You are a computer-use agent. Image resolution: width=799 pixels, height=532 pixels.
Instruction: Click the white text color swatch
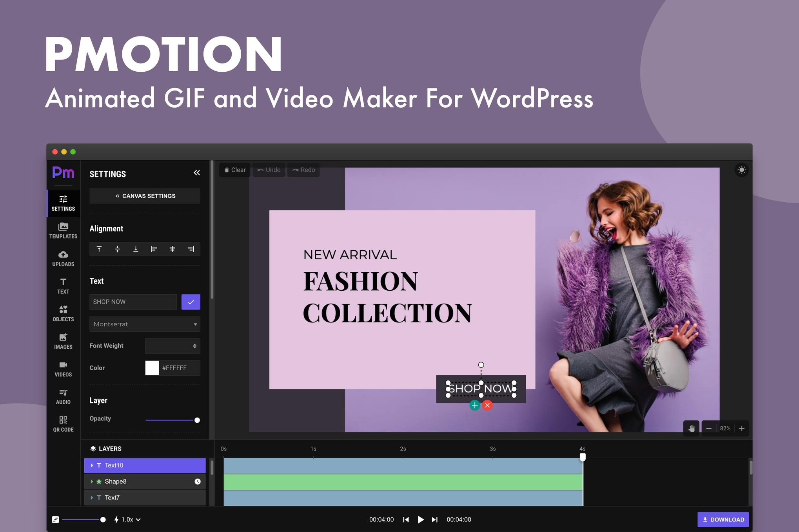[151, 368]
